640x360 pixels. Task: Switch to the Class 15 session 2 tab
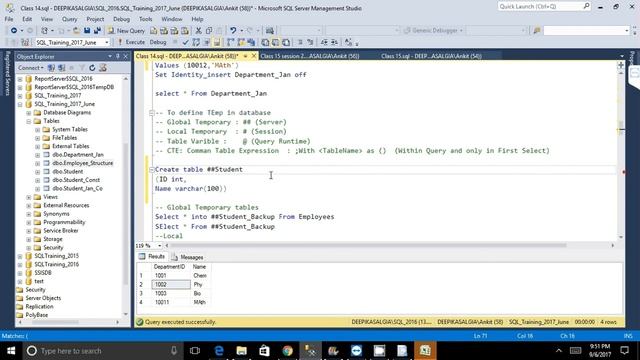point(310,56)
